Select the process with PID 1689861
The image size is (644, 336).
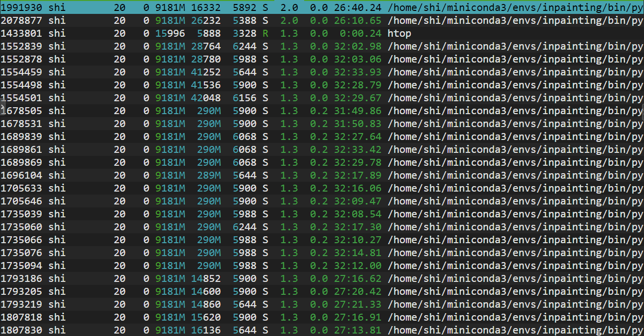tap(21, 149)
